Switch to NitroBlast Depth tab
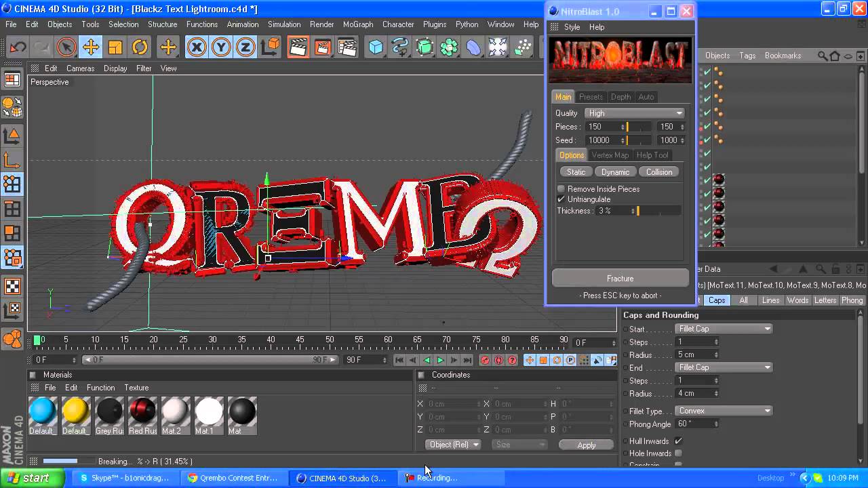The image size is (868, 488). pyautogui.click(x=620, y=97)
